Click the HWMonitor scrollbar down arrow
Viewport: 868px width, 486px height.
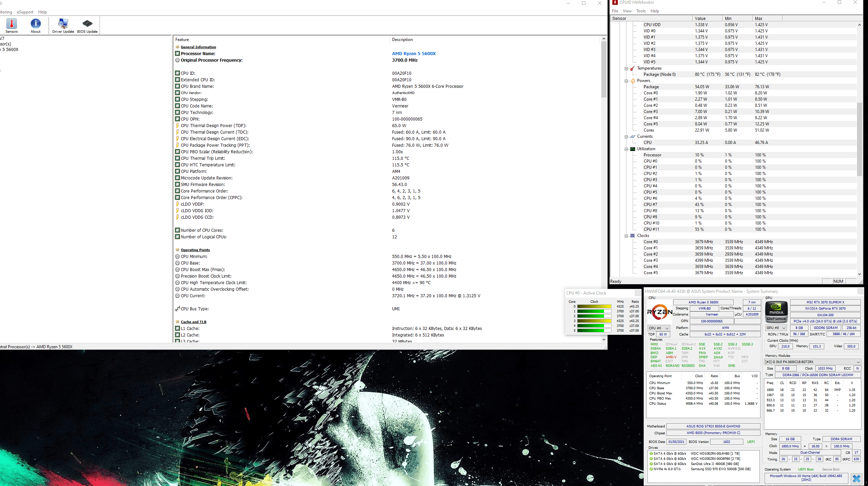(859, 274)
